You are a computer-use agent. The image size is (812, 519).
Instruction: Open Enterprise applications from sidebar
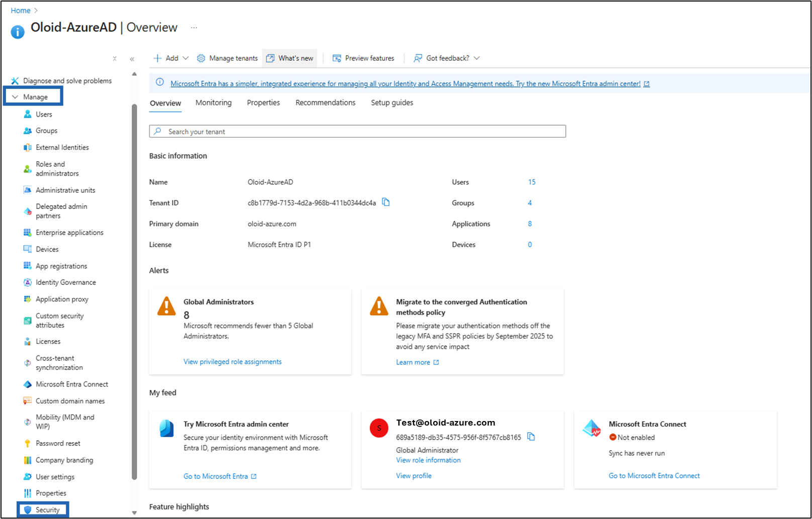click(x=63, y=233)
